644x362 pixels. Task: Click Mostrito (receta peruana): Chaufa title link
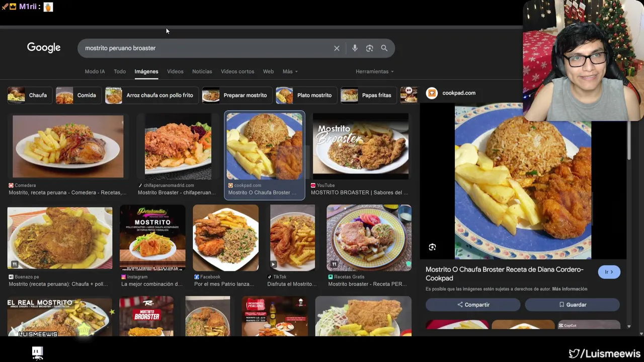coord(58,284)
